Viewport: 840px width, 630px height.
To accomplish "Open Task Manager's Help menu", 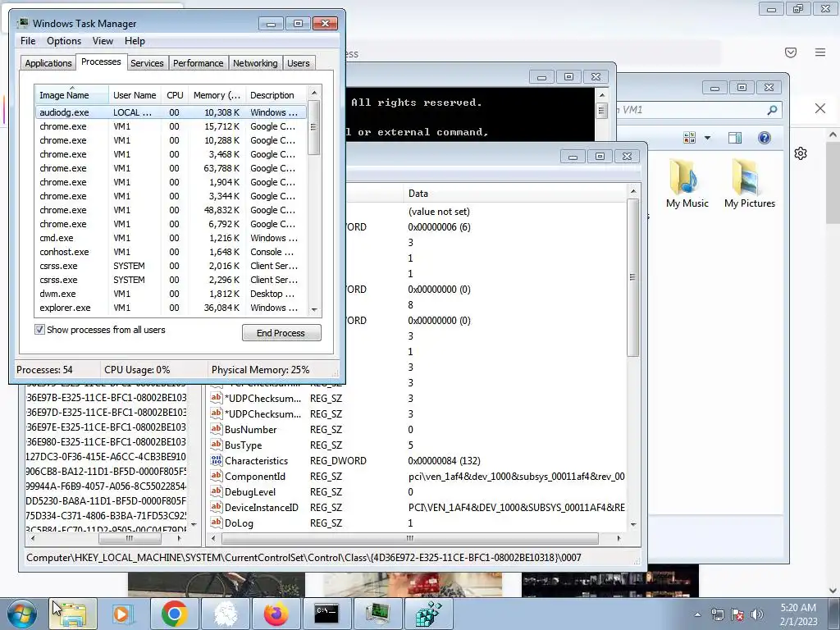I will (135, 41).
